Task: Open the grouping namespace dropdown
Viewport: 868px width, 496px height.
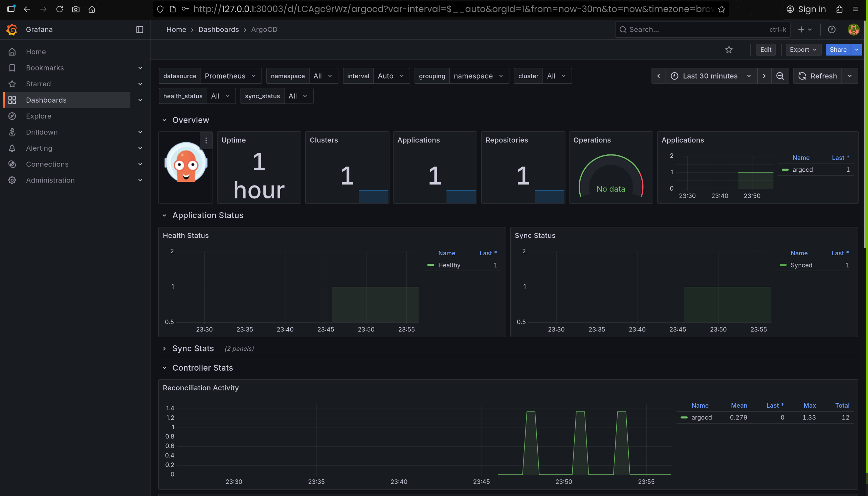Action: (x=478, y=76)
